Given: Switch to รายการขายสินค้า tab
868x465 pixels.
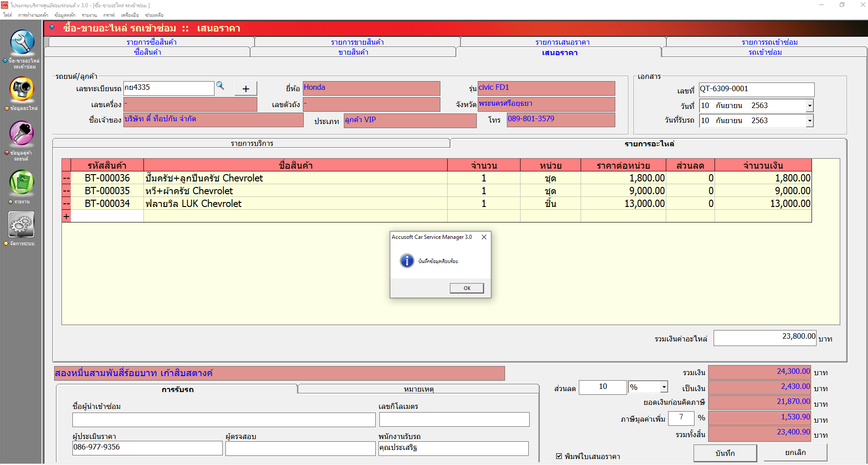Looking at the screenshot, I should tap(357, 42).
